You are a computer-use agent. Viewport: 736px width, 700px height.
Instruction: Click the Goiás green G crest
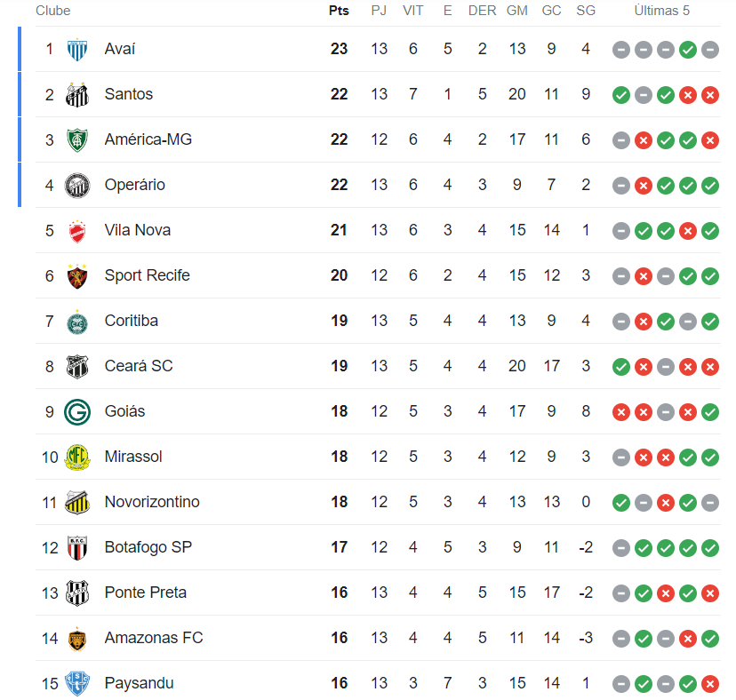[x=77, y=412]
